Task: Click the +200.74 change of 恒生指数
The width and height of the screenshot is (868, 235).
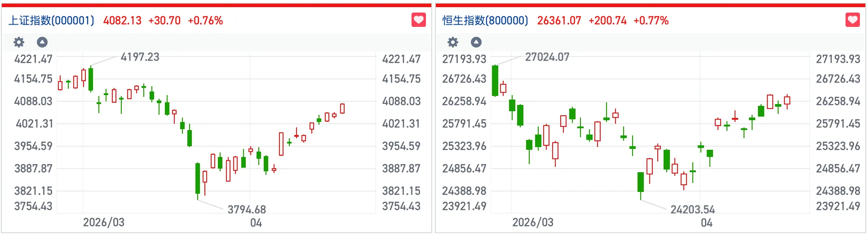Action: click(x=607, y=21)
